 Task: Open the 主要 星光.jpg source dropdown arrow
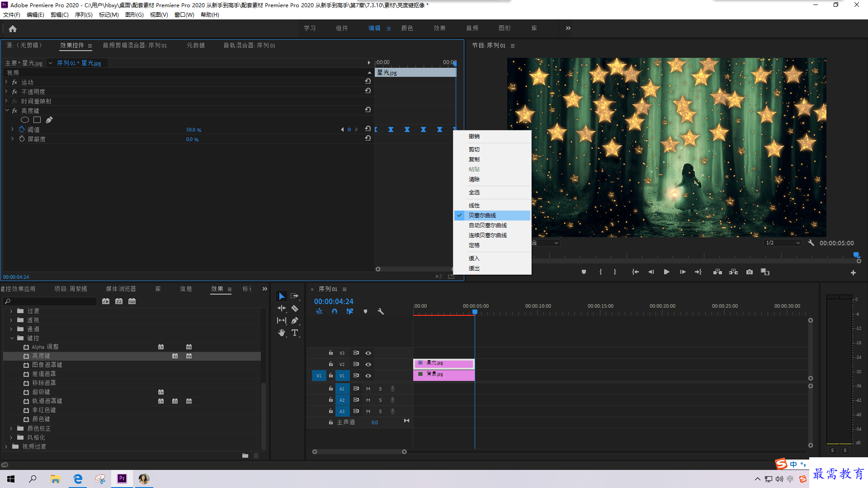click(x=50, y=63)
